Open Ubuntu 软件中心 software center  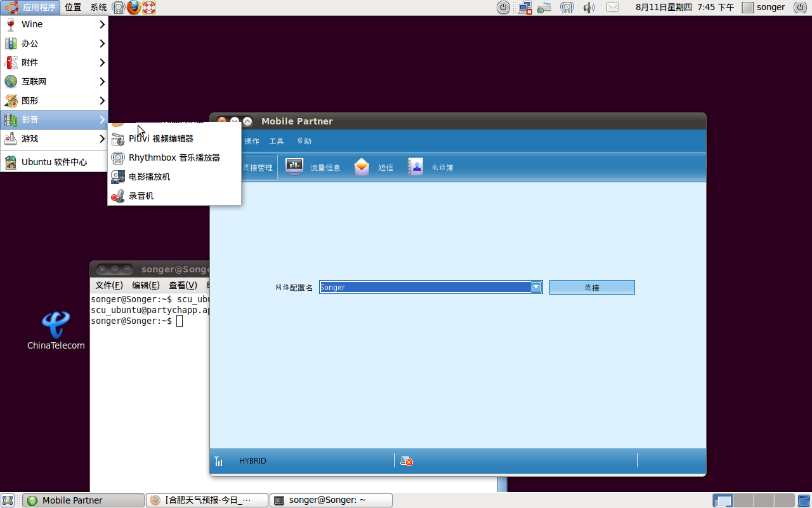click(54, 162)
